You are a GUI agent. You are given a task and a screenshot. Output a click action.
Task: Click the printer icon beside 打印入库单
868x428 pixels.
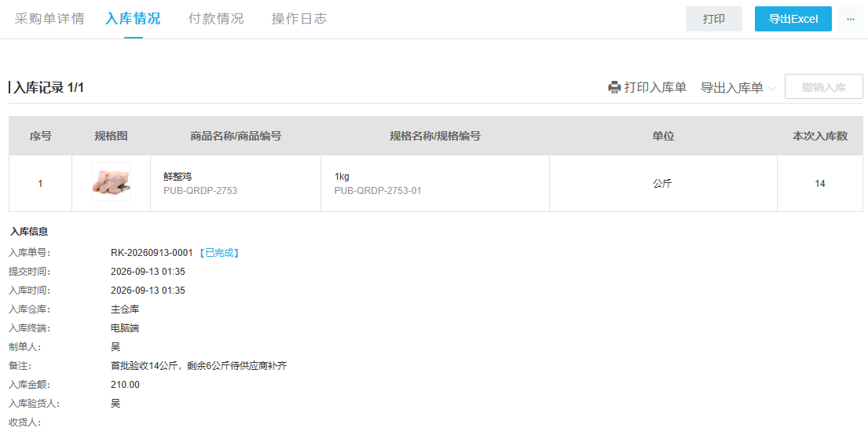pyautogui.click(x=614, y=87)
